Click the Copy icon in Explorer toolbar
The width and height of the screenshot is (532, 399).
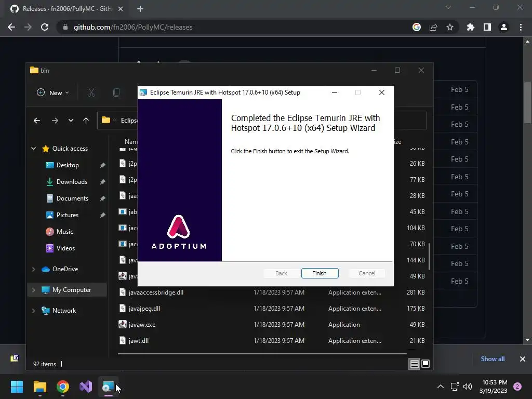[x=116, y=92]
